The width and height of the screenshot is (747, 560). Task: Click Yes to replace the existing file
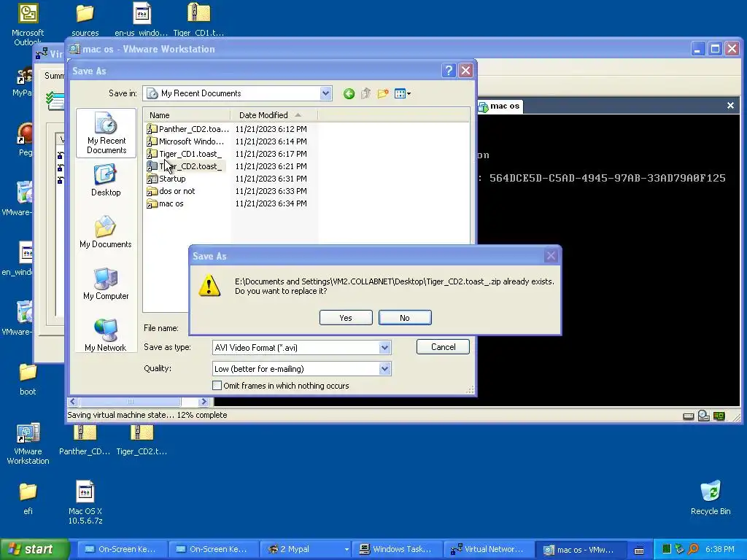point(346,318)
